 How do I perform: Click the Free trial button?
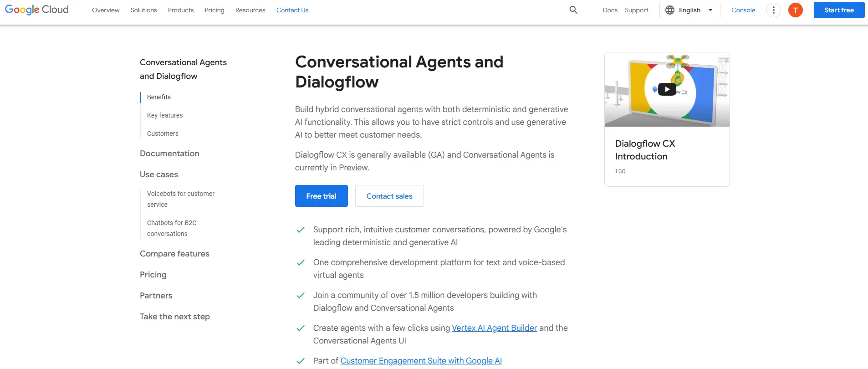(x=321, y=196)
